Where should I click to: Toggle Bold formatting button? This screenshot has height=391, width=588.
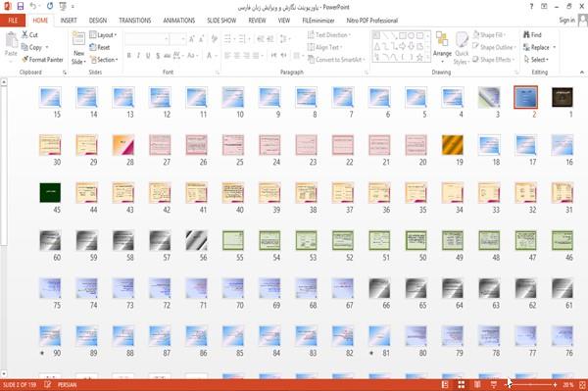129,56
